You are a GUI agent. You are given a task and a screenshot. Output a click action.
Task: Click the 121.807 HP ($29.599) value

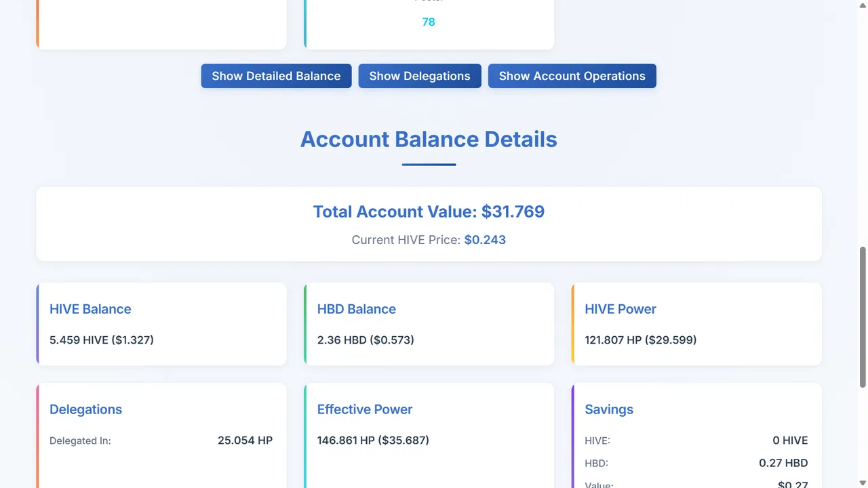[x=641, y=340]
